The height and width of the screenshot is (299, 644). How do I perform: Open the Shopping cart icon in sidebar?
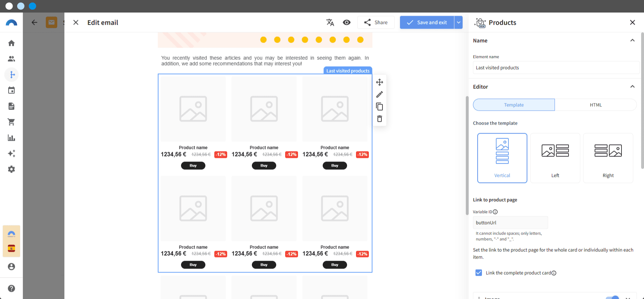pyautogui.click(x=11, y=122)
